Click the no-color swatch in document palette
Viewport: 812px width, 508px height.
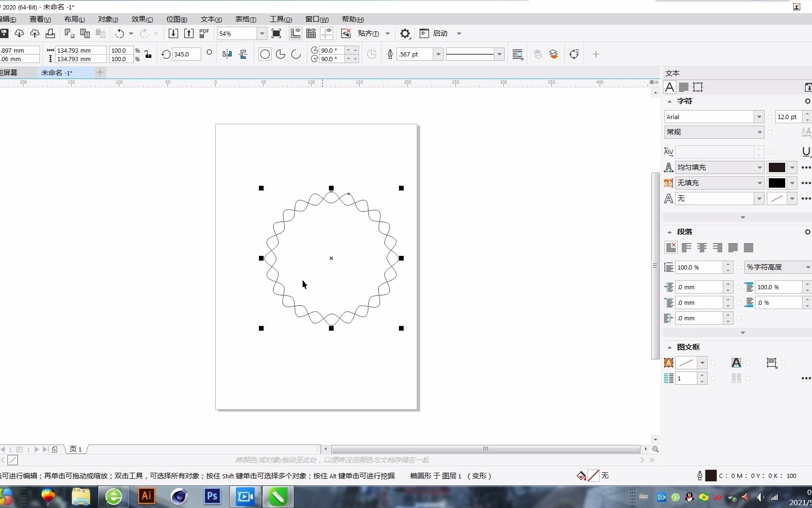[13, 460]
